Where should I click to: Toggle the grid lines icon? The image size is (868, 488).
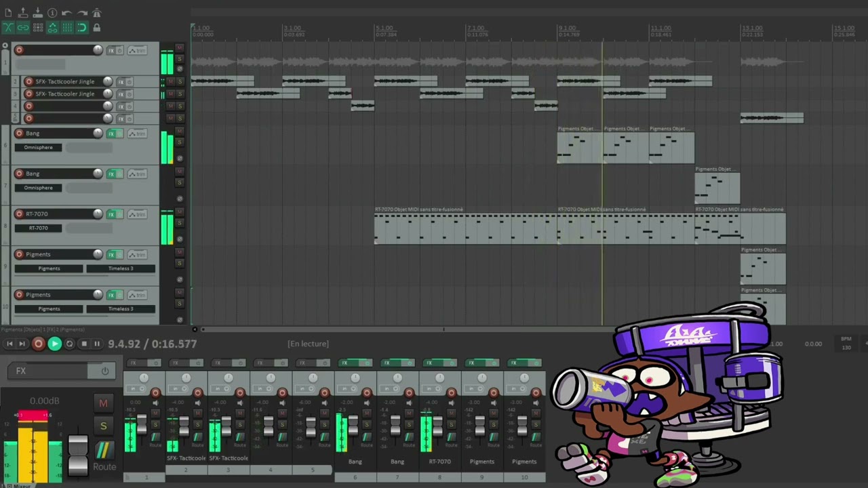pos(67,28)
